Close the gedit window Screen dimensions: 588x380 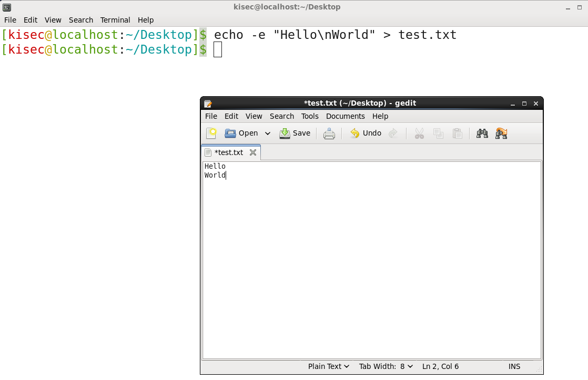536,104
